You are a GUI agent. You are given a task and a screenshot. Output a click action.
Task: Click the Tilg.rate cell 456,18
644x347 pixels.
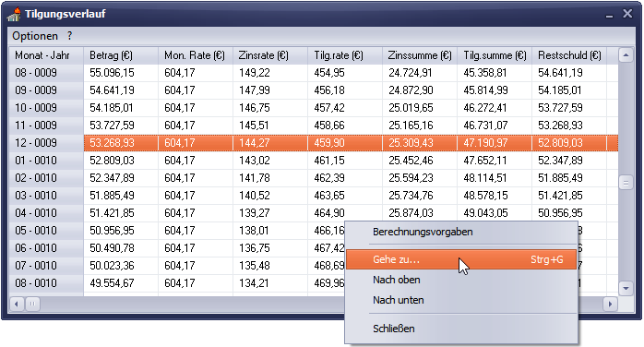point(345,90)
